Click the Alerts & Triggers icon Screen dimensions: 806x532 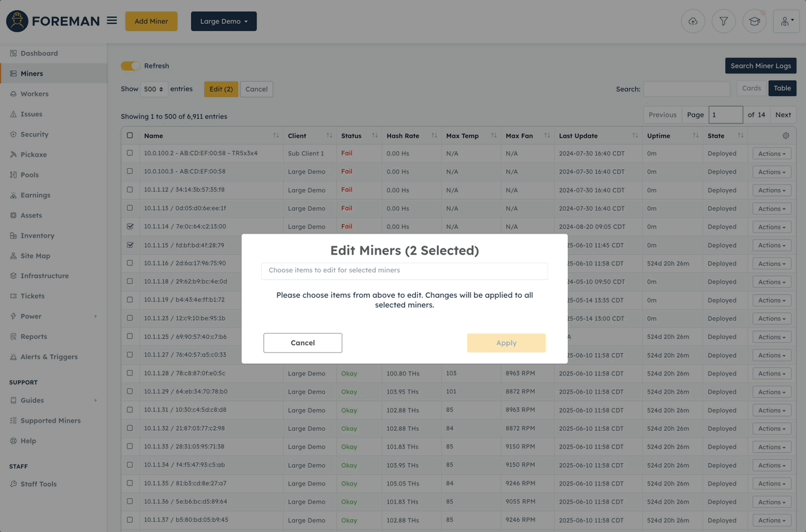14,356
